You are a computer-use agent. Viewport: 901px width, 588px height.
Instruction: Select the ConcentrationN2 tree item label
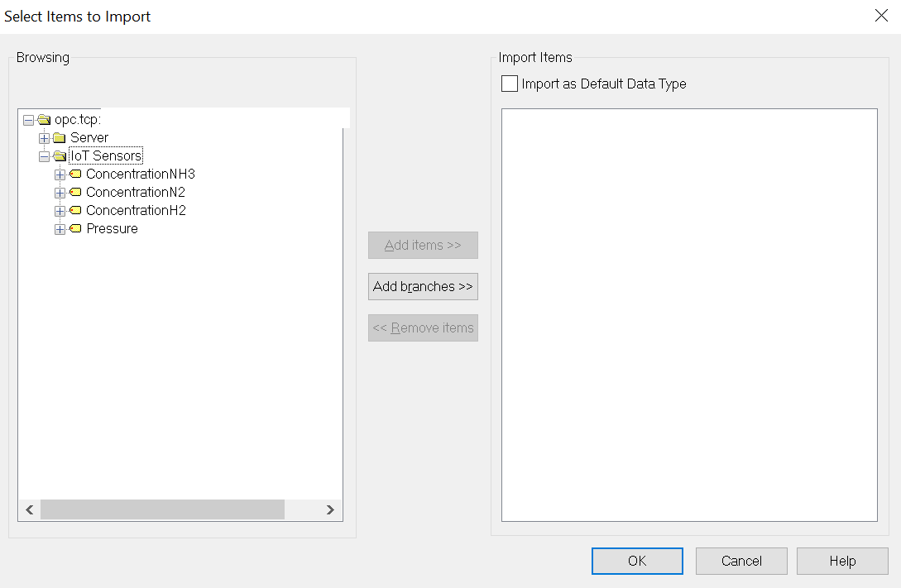(136, 193)
